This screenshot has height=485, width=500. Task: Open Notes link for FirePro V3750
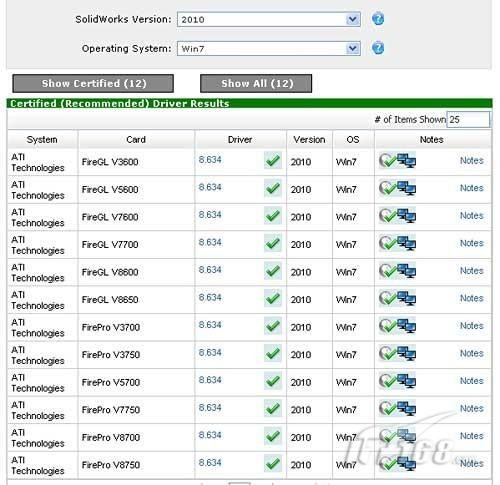click(472, 353)
